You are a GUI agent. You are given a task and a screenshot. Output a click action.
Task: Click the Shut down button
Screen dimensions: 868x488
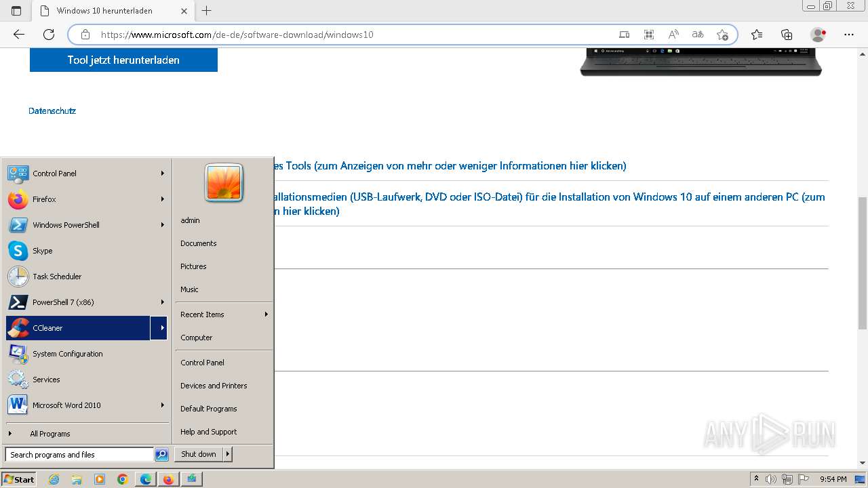pyautogui.click(x=198, y=454)
